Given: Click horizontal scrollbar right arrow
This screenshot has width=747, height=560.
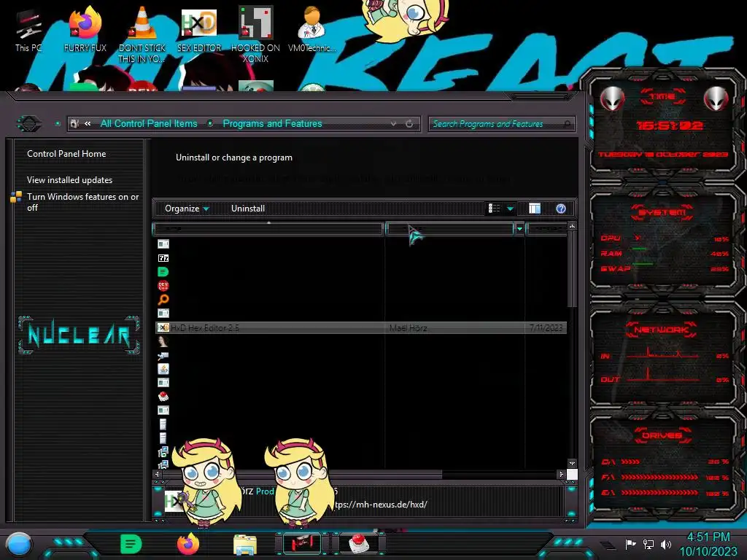Looking at the screenshot, I should (x=561, y=474).
